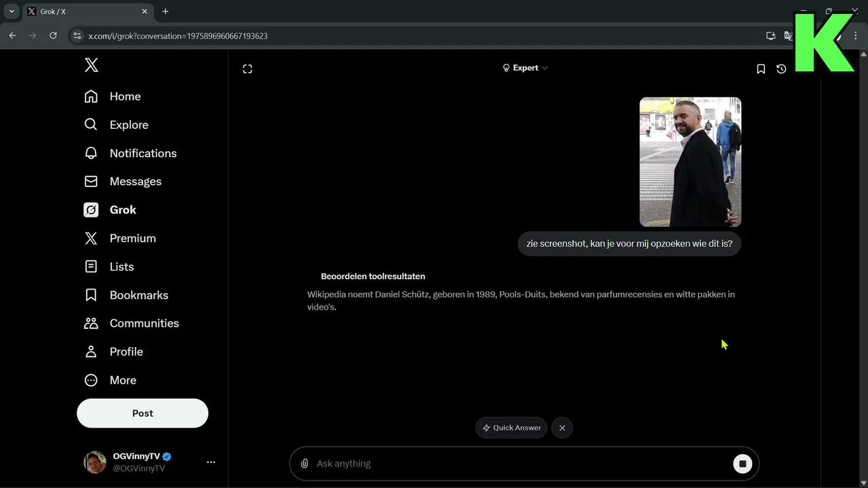Toggle Grok focus mode (fullscreen) icon

[x=248, y=68]
